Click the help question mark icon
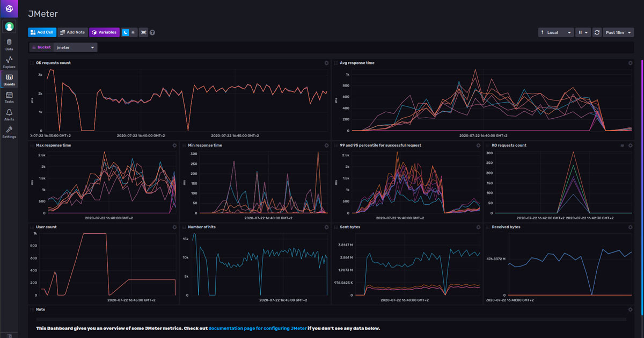The width and height of the screenshot is (644, 338). click(152, 32)
